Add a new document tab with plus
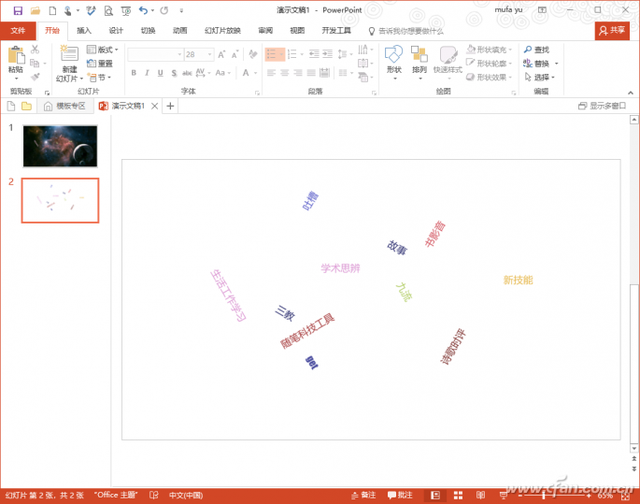This screenshot has width=640, height=504. (170, 106)
